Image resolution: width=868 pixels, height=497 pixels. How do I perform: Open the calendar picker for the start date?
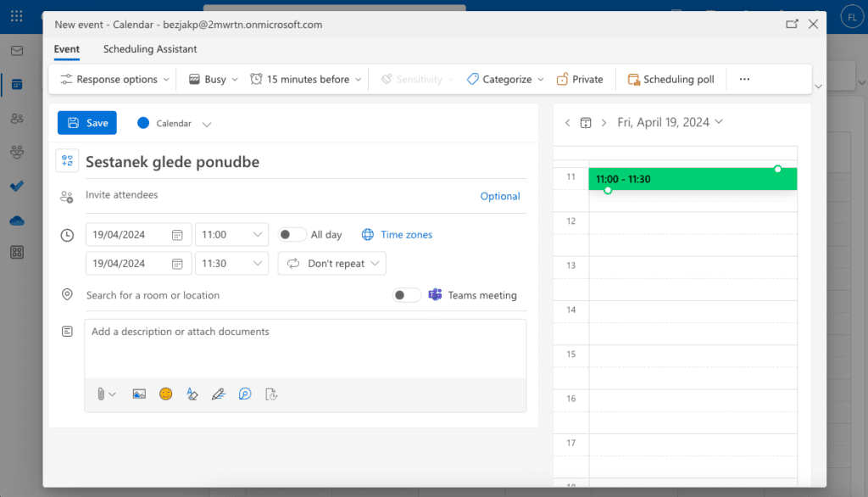(177, 235)
